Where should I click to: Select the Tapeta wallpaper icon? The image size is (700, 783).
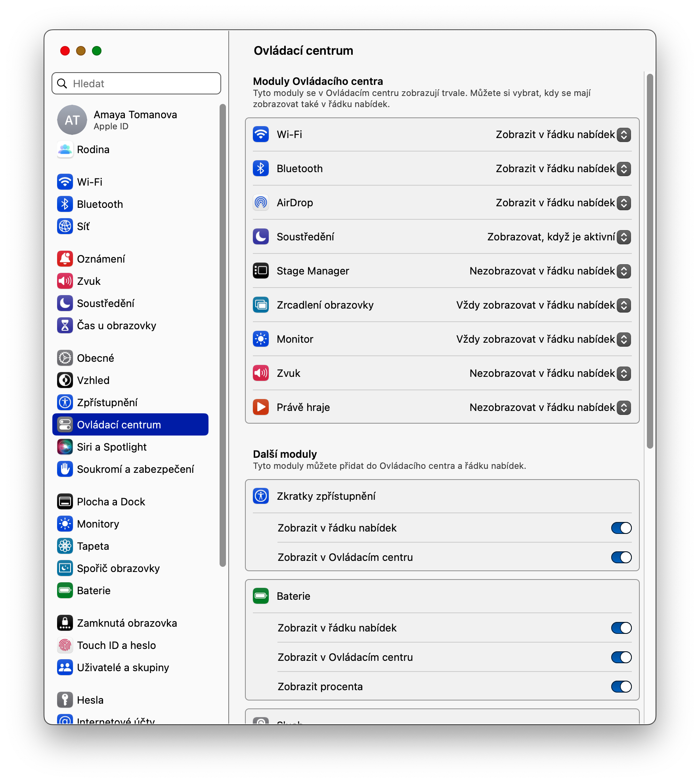tap(65, 546)
